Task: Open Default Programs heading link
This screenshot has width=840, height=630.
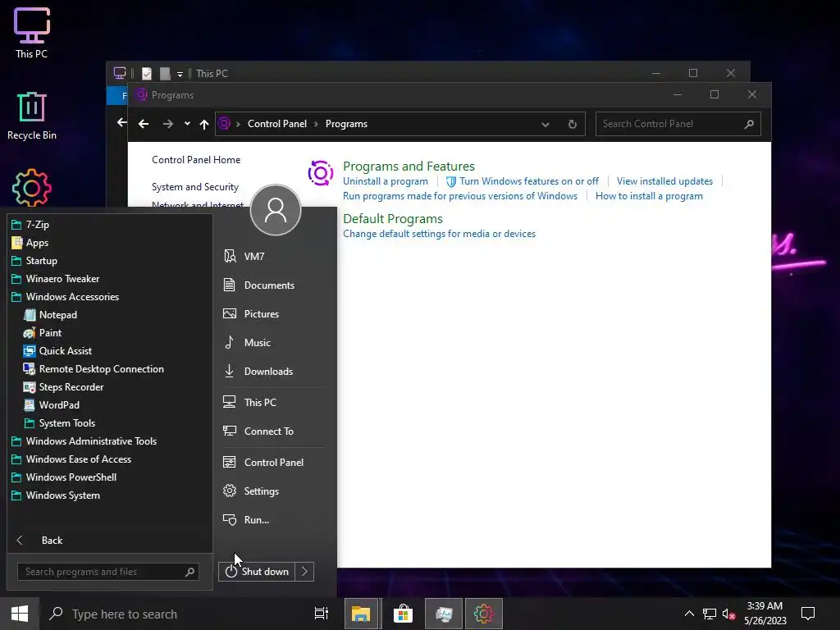Action: (x=393, y=218)
